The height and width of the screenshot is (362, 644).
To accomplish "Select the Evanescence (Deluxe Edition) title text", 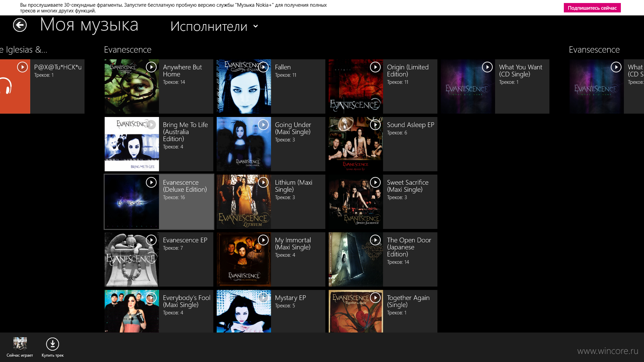I will click(x=185, y=186).
